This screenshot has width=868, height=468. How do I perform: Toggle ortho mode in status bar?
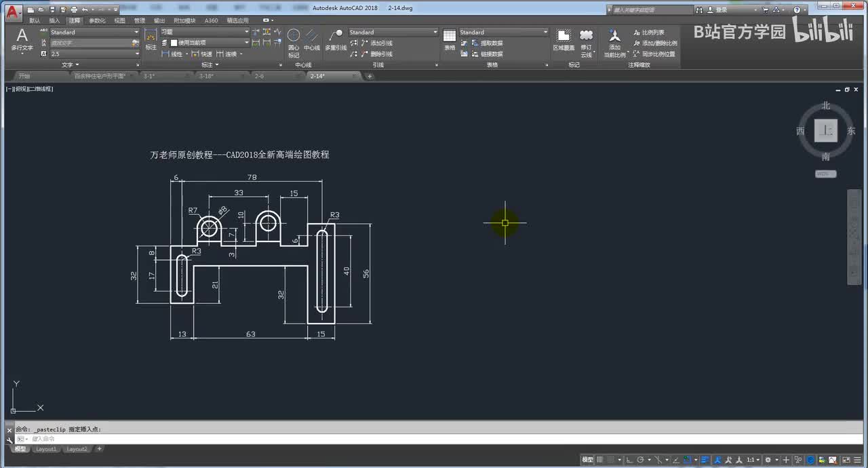[630, 459]
